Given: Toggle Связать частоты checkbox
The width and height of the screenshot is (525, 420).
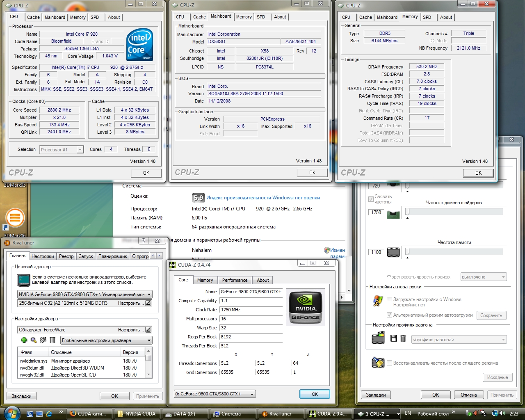Looking at the screenshot, I should 371,199.
